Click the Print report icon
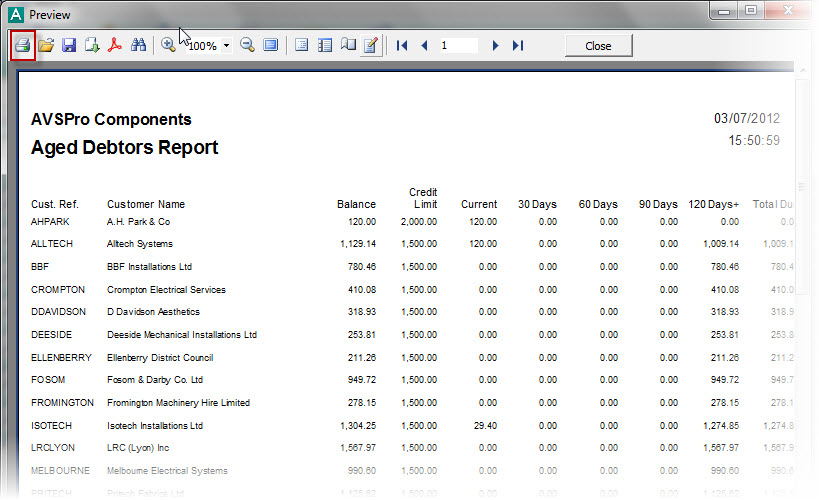Screen dimensions: 819x500 click(23, 46)
